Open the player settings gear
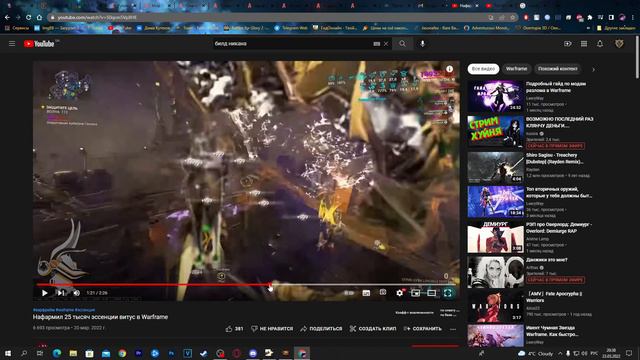Viewport: 640px width, 360px height. pyautogui.click(x=400, y=293)
